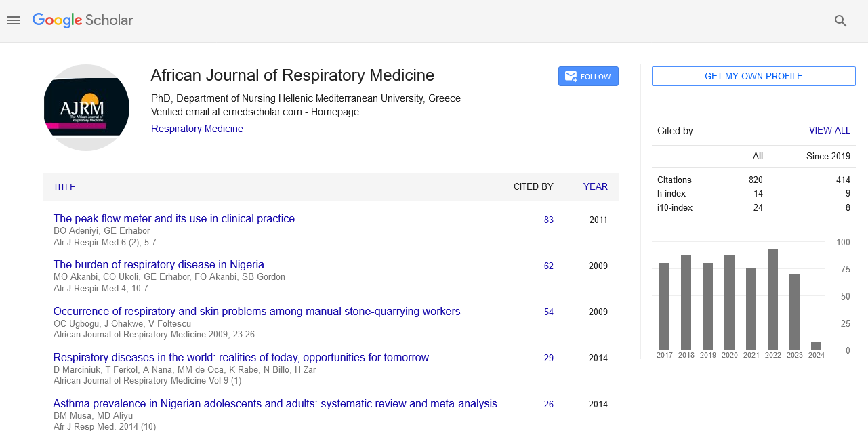
Task: Click 'Afr J Respir Med 6 (2), 5-7' text
Action: [x=105, y=242]
